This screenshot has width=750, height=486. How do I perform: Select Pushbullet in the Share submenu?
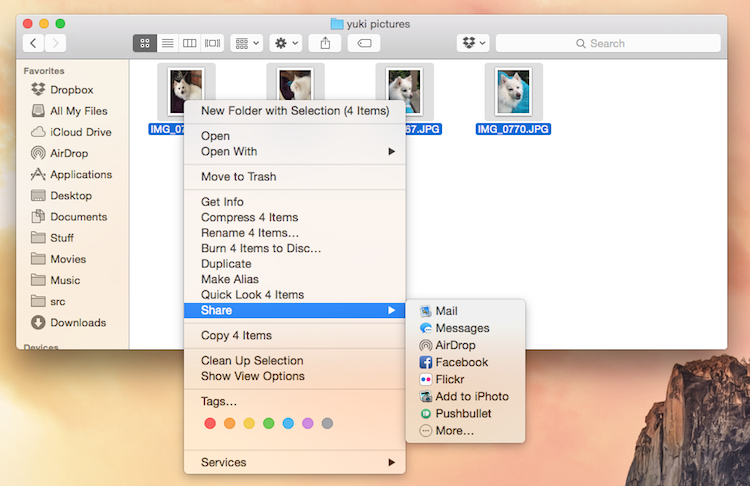tap(463, 413)
